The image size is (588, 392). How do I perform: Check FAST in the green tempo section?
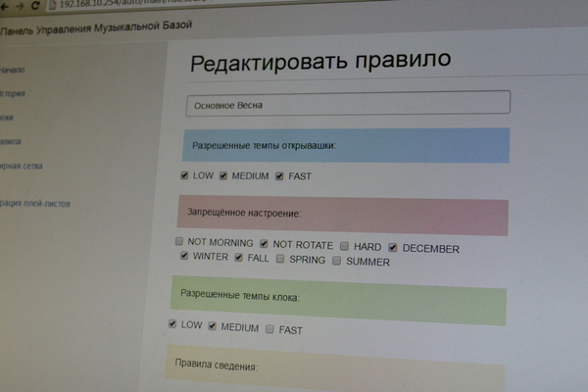click(x=269, y=329)
